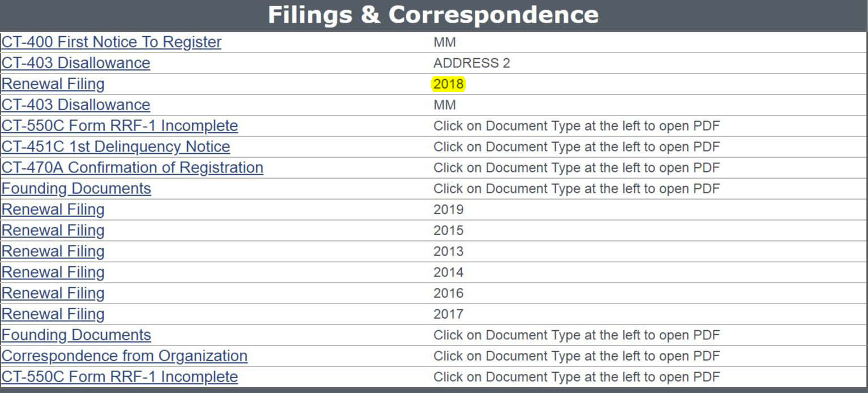Open CT-400 First Notice To Register link
The width and height of the screenshot is (868, 393).
(x=111, y=42)
